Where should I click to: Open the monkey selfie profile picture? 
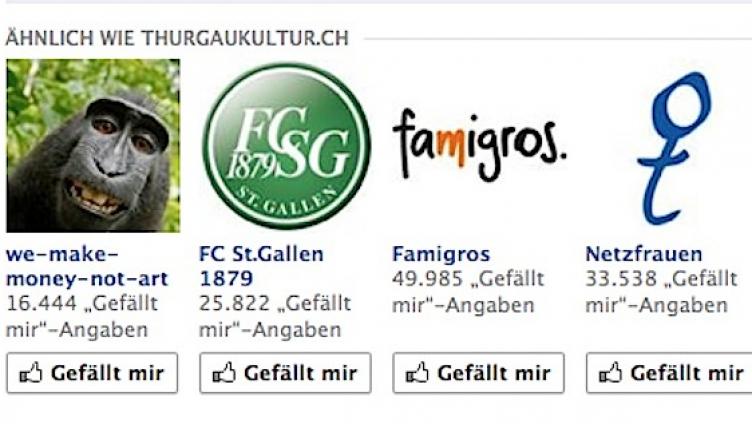[x=93, y=146]
